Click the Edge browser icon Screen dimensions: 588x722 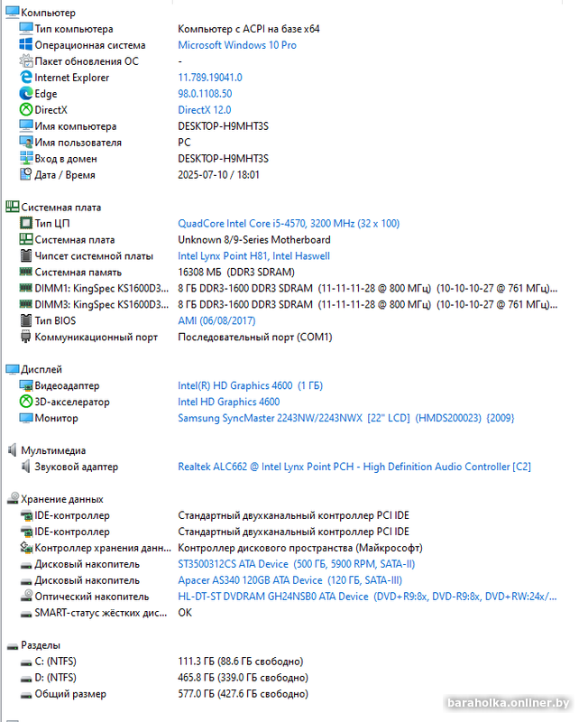(x=26, y=94)
